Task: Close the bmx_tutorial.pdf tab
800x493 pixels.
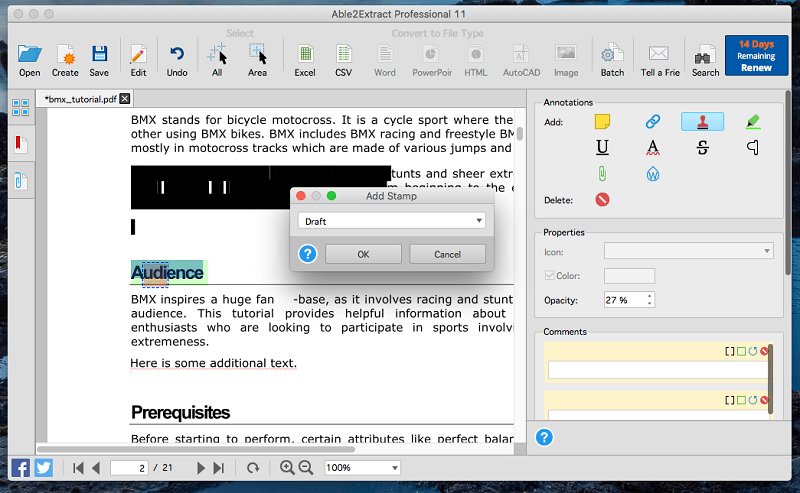Action: pos(124,98)
